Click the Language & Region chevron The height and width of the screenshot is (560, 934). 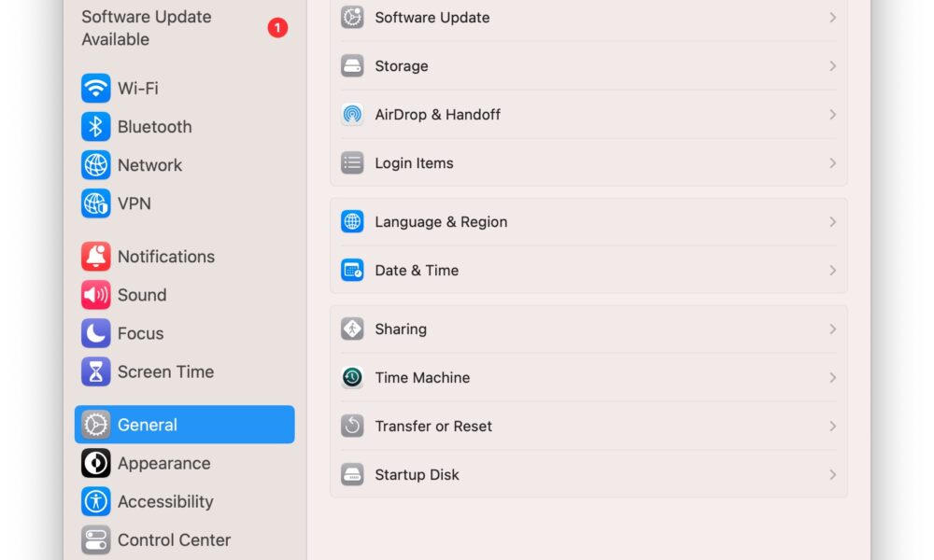coord(833,221)
